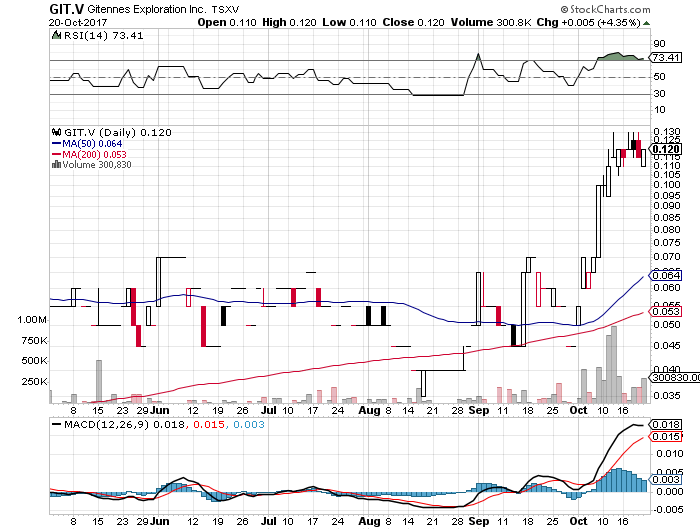
Task: Click the boxed 73.41 RSI value tag
Action: (666, 57)
